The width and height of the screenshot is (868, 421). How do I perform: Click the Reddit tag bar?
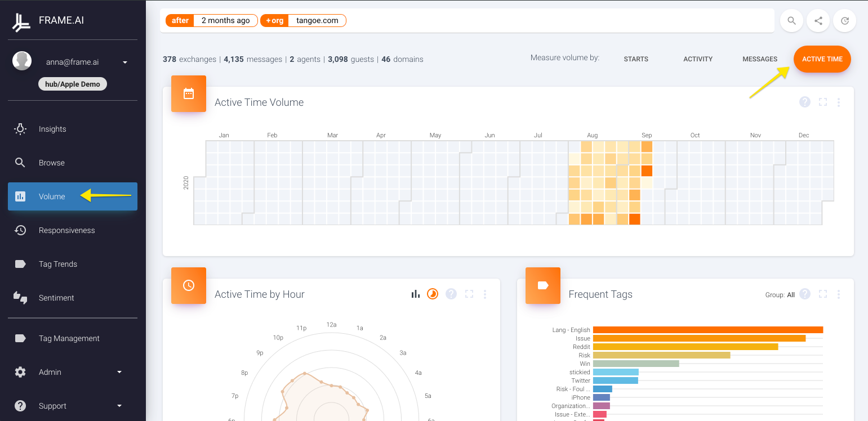[x=686, y=347]
